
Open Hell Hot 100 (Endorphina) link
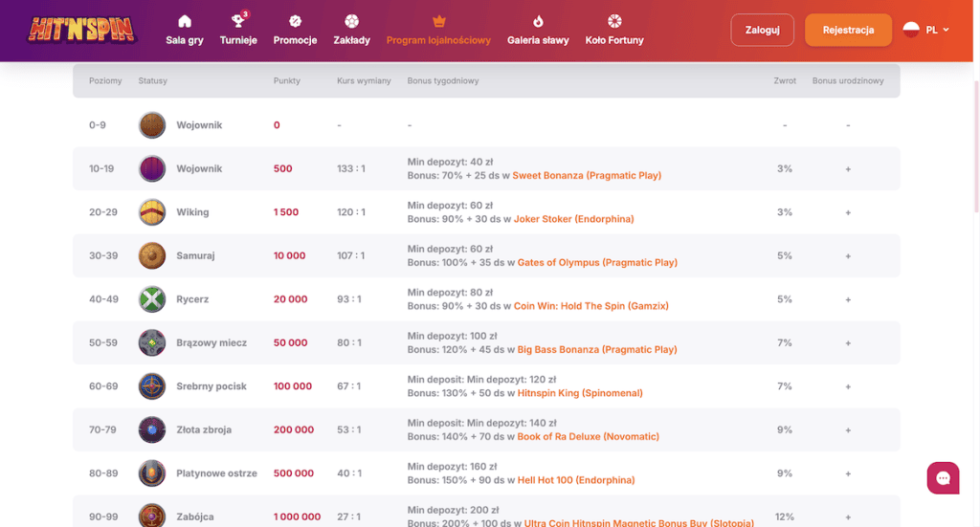click(576, 480)
